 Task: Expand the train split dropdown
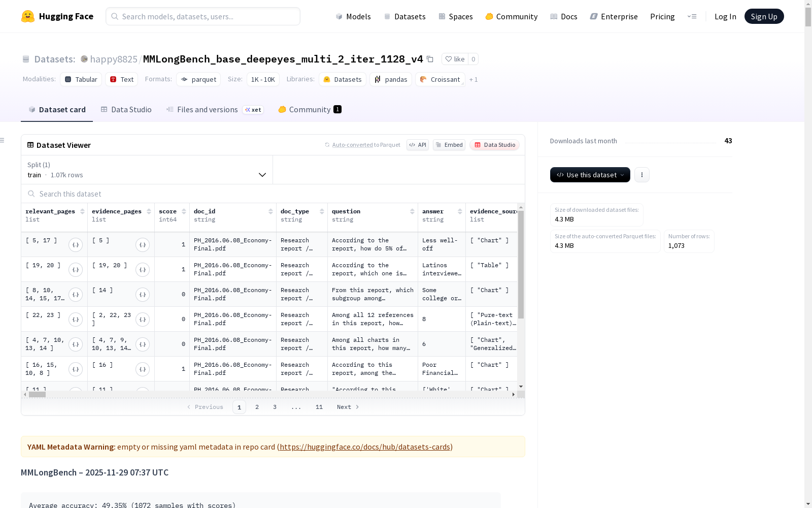point(147,170)
